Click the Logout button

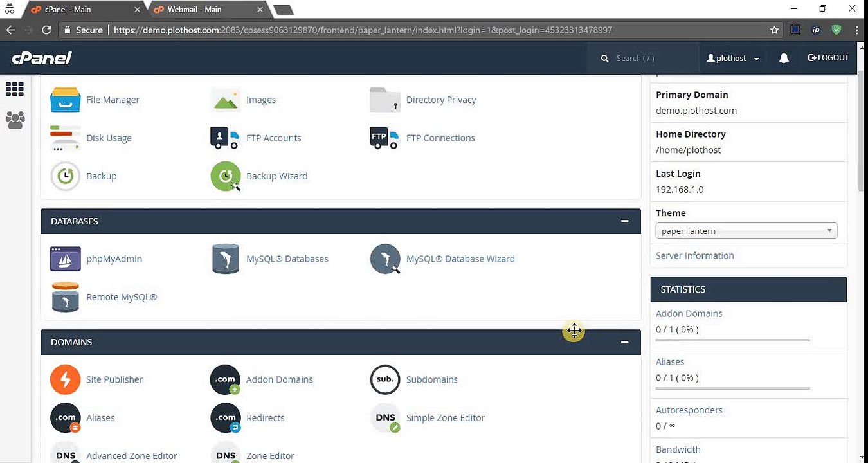(828, 58)
